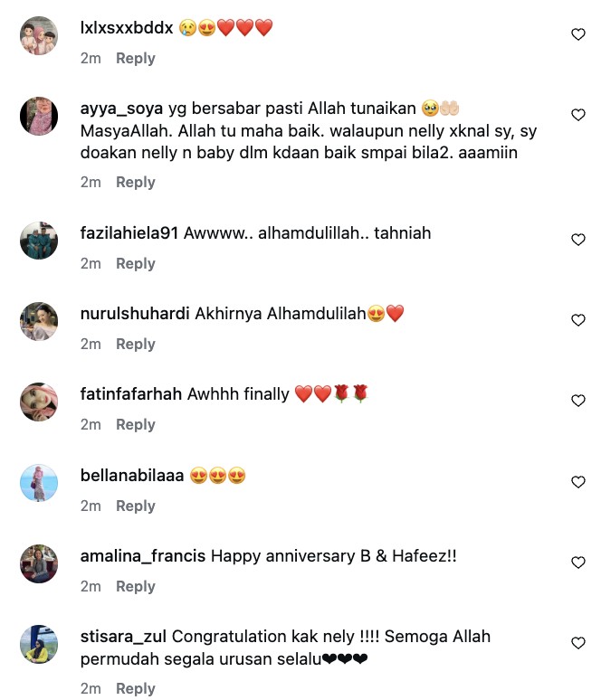Open the stisara_zul username link

click(123, 637)
